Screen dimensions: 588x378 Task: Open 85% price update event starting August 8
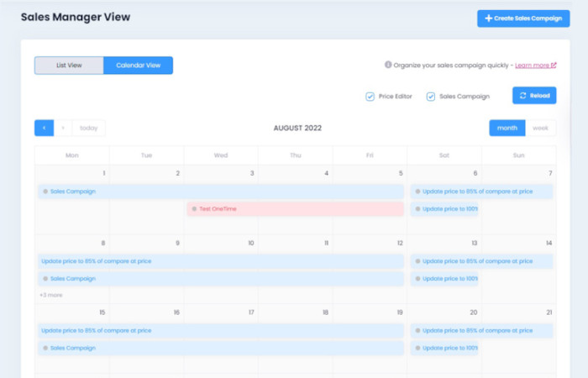click(221, 261)
